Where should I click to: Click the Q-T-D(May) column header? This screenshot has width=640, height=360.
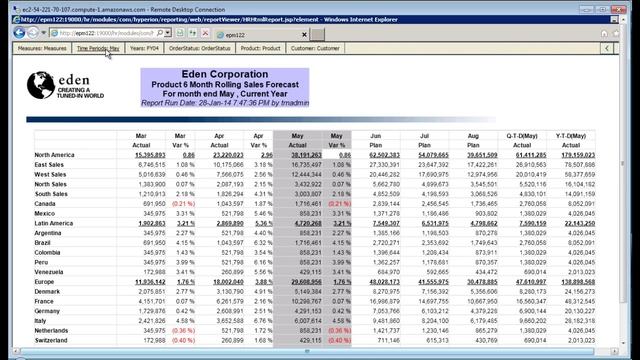click(x=522, y=136)
